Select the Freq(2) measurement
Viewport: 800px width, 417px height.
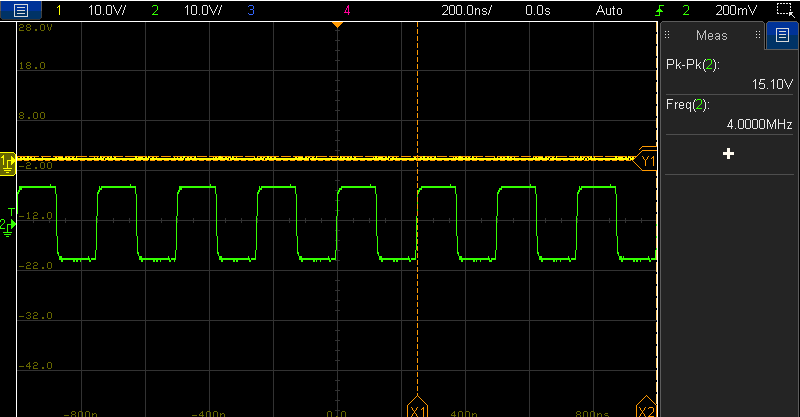[688, 105]
